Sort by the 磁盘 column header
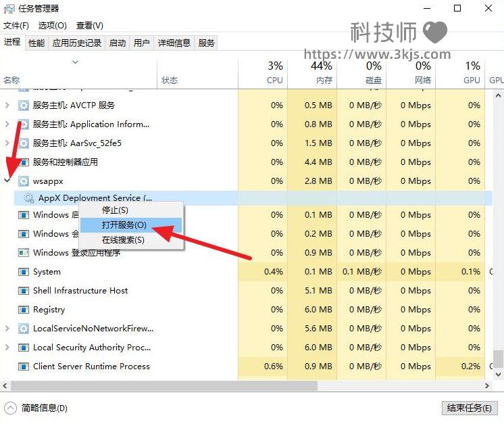The width and height of the screenshot is (504, 424). [361, 74]
